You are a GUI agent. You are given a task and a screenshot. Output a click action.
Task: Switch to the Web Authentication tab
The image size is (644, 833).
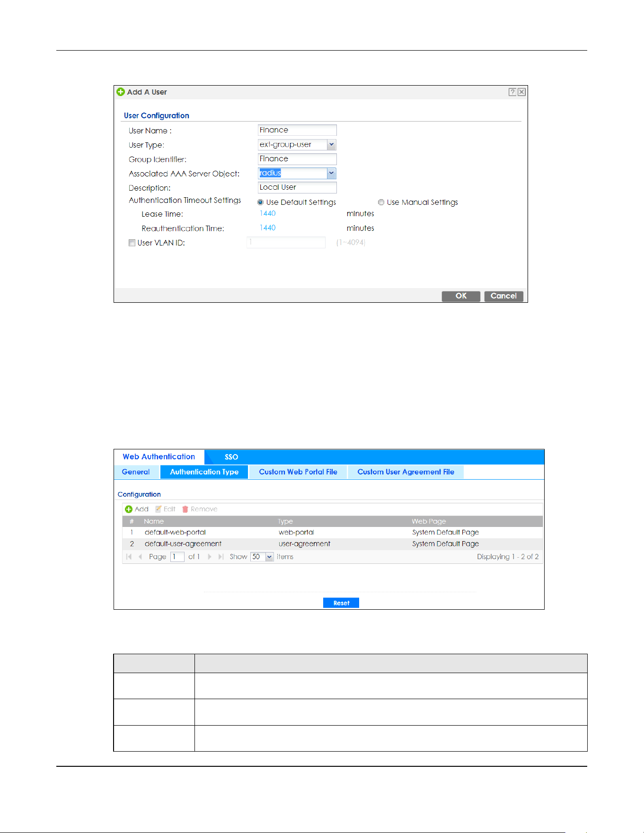[x=159, y=457]
